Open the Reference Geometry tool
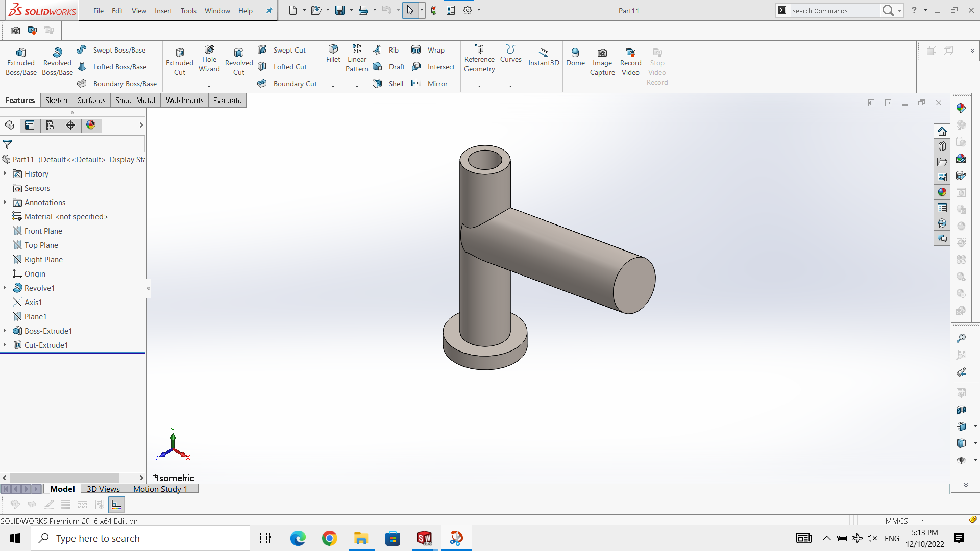 click(x=479, y=59)
